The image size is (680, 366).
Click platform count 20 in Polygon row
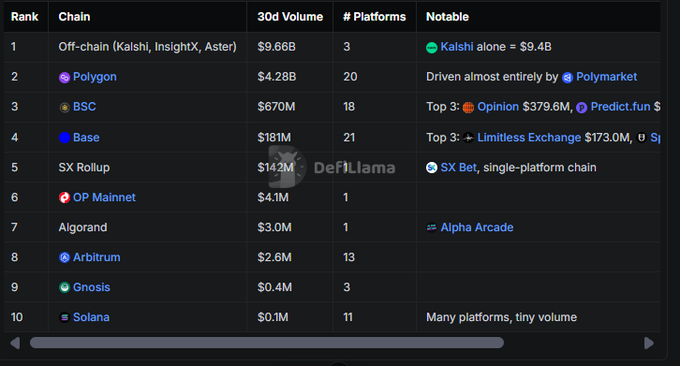coord(350,77)
